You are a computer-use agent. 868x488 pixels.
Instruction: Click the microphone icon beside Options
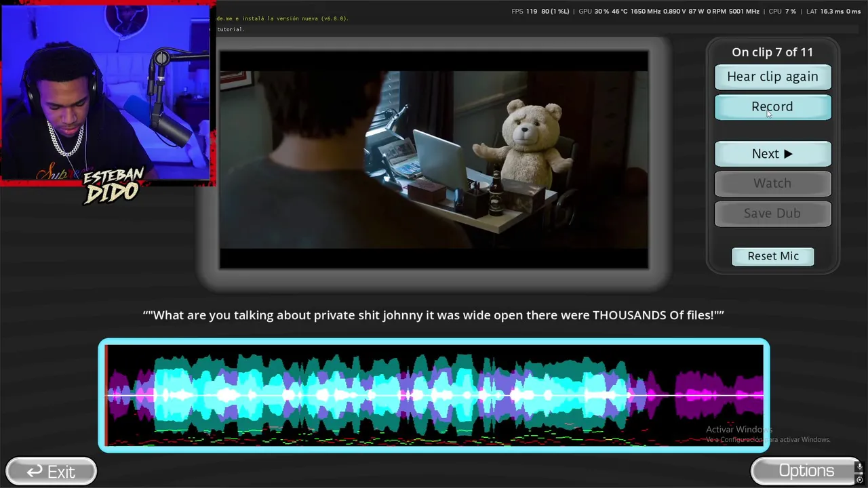859,468
